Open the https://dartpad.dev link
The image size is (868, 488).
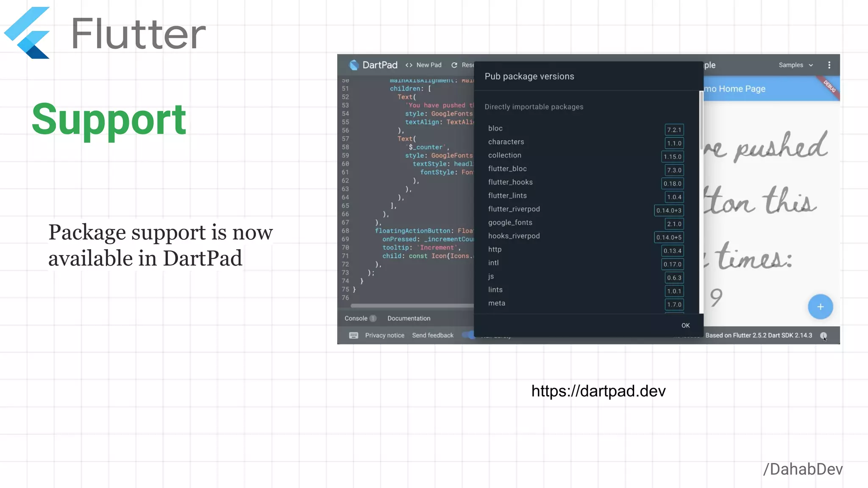[598, 391]
